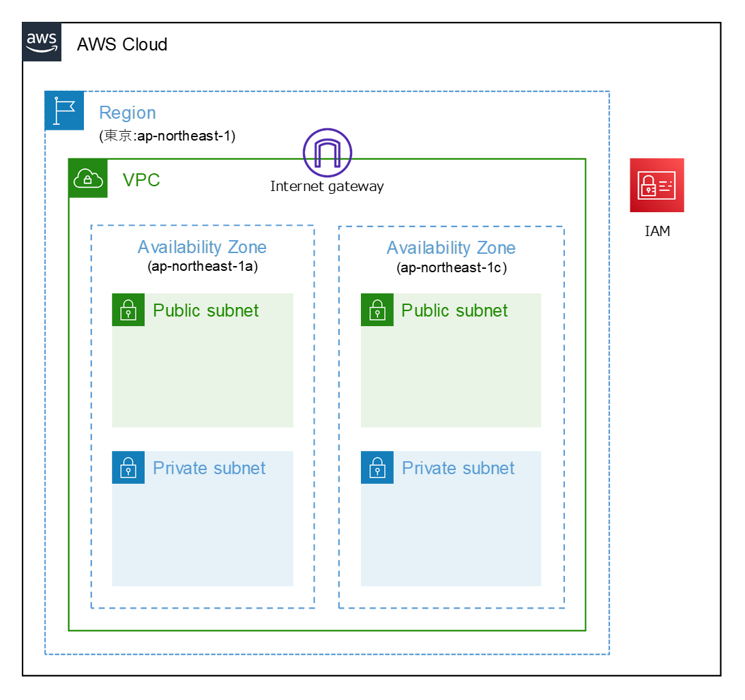Viewport: 745px width, 700px height.
Task: Click Public subnet label in ap-northeast-1a zone
Action: 206,310
